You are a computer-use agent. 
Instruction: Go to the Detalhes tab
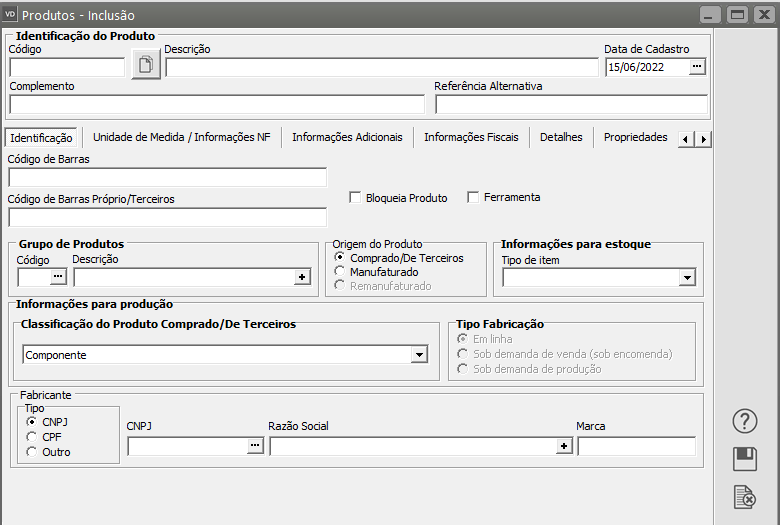point(561,138)
